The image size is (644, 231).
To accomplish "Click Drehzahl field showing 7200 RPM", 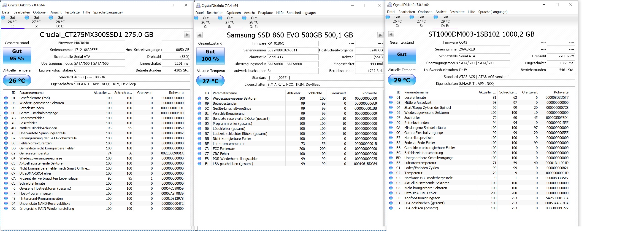I will tap(561, 56).
